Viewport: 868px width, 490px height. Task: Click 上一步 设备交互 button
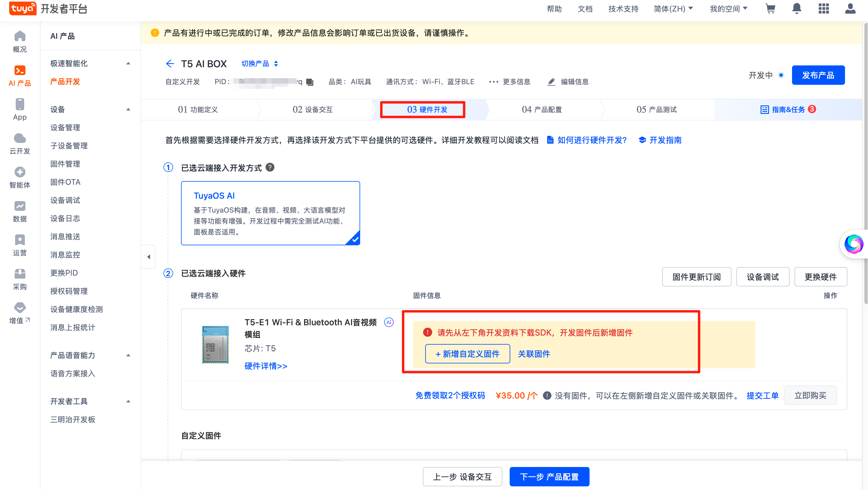(x=462, y=476)
